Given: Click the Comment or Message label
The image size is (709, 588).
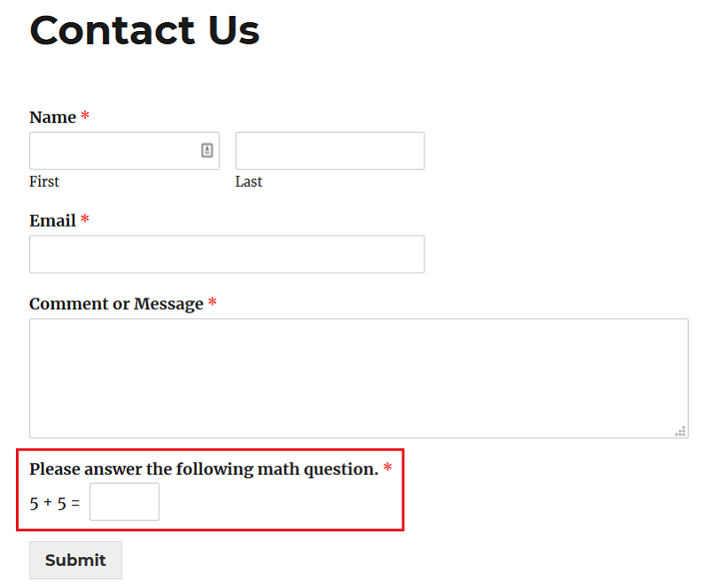Looking at the screenshot, I should (x=116, y=304).
